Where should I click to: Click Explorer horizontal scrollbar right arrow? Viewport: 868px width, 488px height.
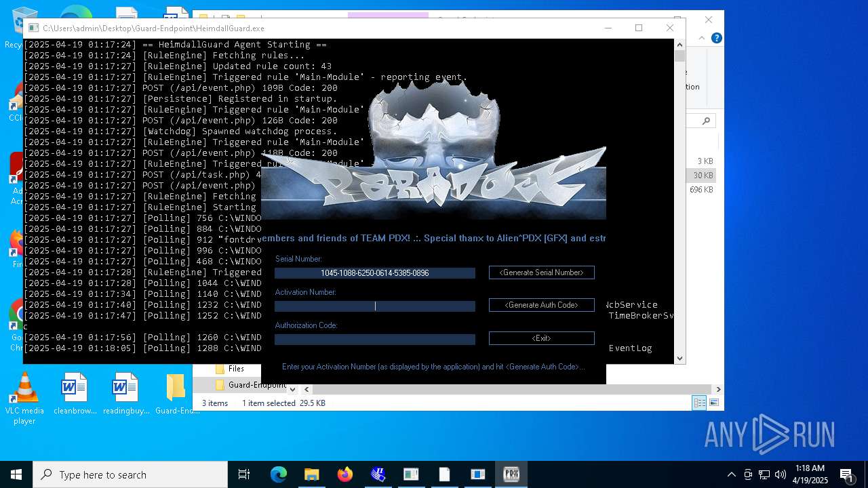pyautogui.click(x=718, y=390)
